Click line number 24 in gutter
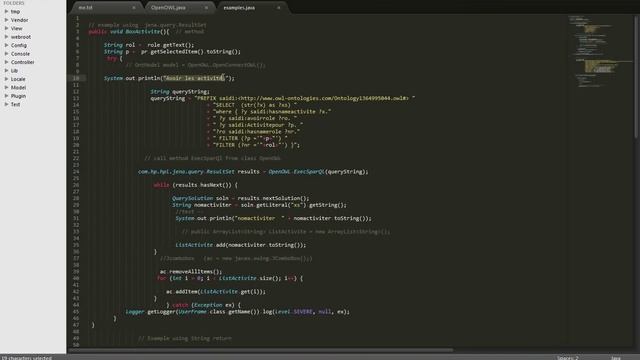640x360 pixels. point(76,171)
